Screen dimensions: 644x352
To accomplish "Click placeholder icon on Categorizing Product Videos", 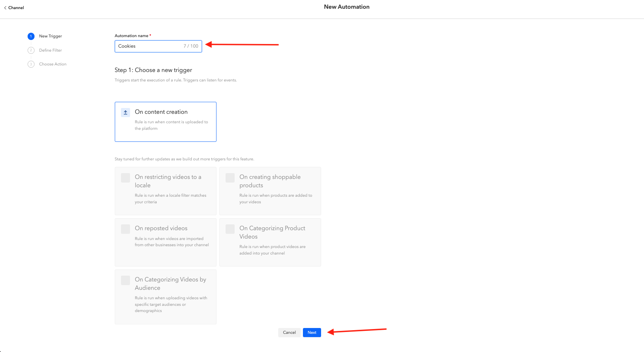I will pyautogui.click(x=230, y=229).
